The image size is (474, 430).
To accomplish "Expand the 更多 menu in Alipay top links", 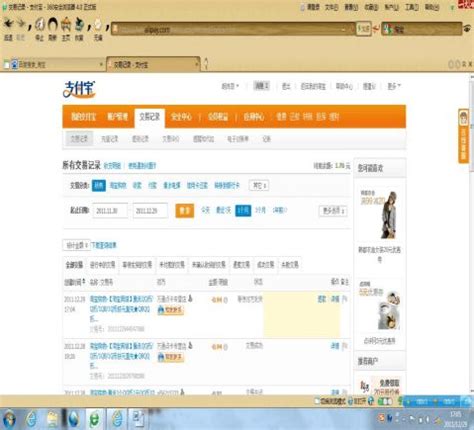I will click(x=394, y=86).
